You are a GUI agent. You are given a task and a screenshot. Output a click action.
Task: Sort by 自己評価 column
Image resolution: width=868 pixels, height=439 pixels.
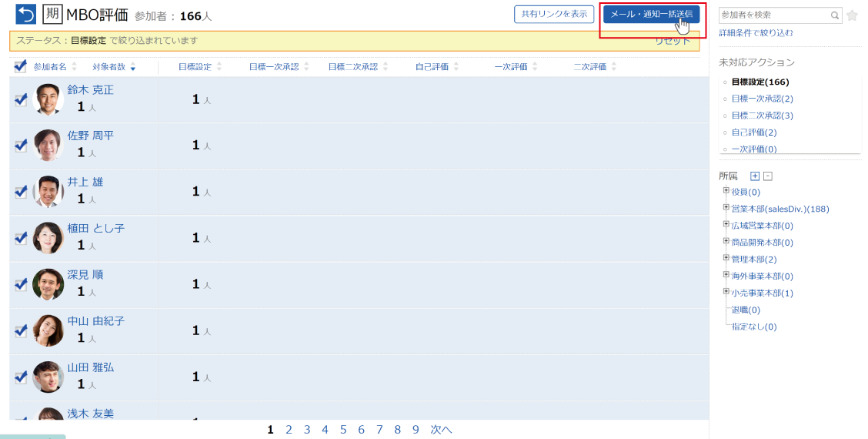437,66
